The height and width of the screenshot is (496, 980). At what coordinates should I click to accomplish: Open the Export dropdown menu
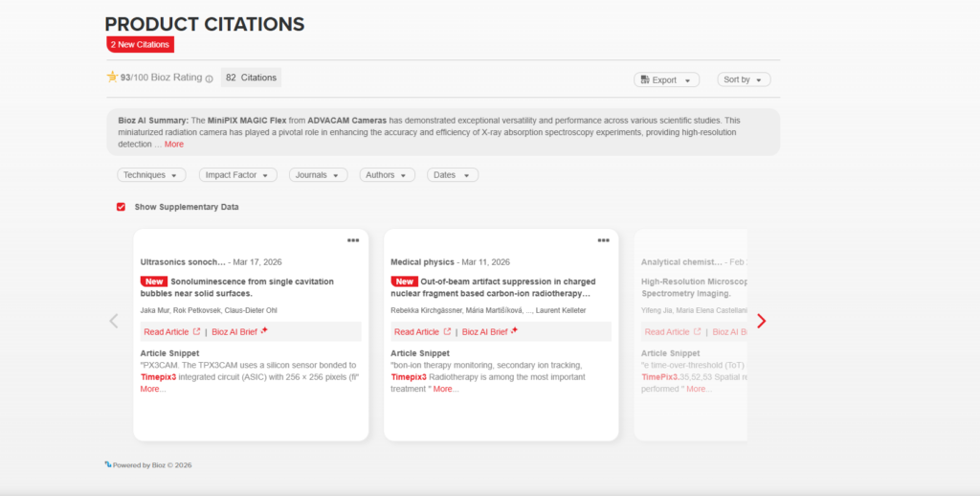pyautogui.click(x=666, y=79)
